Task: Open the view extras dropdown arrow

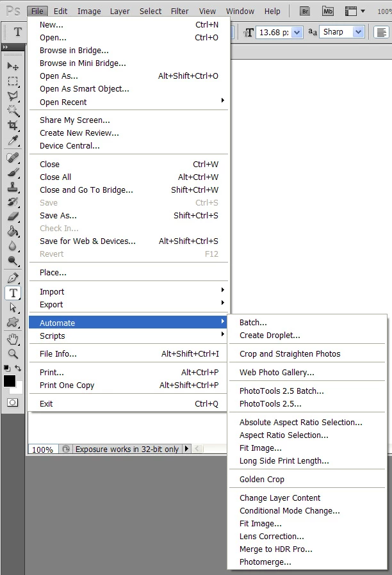Action: coord(363,12)
